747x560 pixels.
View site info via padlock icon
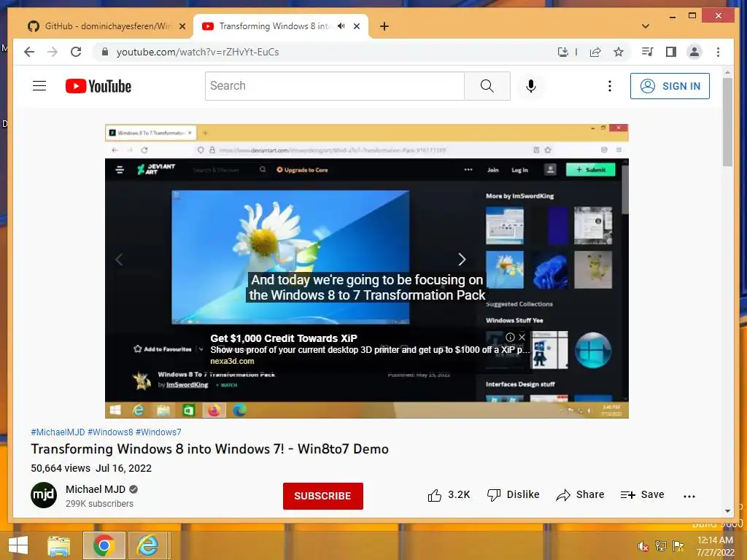[x=105, y=52]
